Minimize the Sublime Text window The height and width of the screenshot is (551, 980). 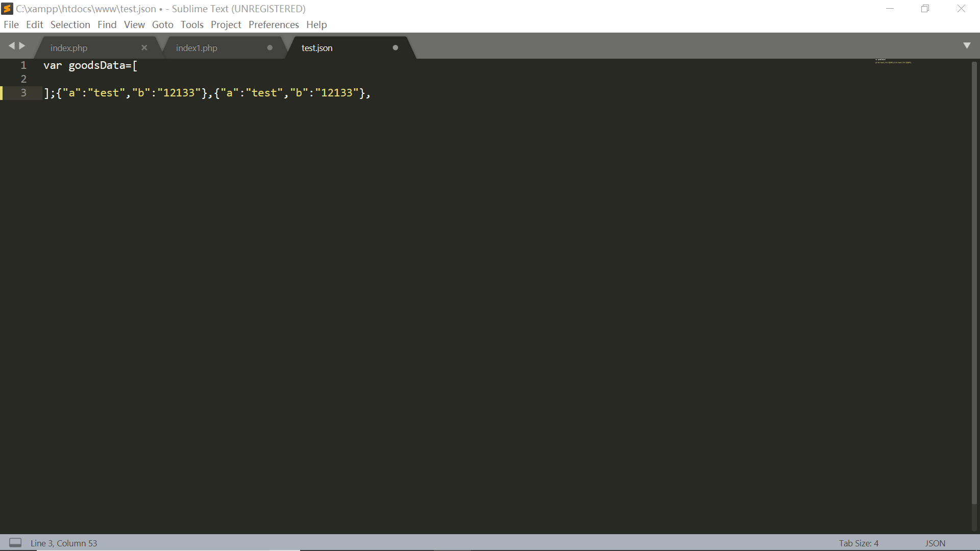[x=890, y=9]
